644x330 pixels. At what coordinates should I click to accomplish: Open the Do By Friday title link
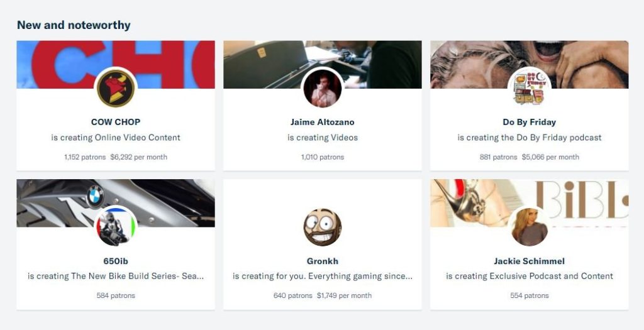(x=530, y=122)
